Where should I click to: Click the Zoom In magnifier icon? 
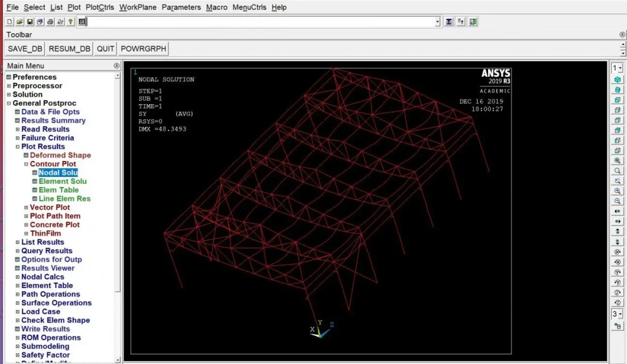617,191
